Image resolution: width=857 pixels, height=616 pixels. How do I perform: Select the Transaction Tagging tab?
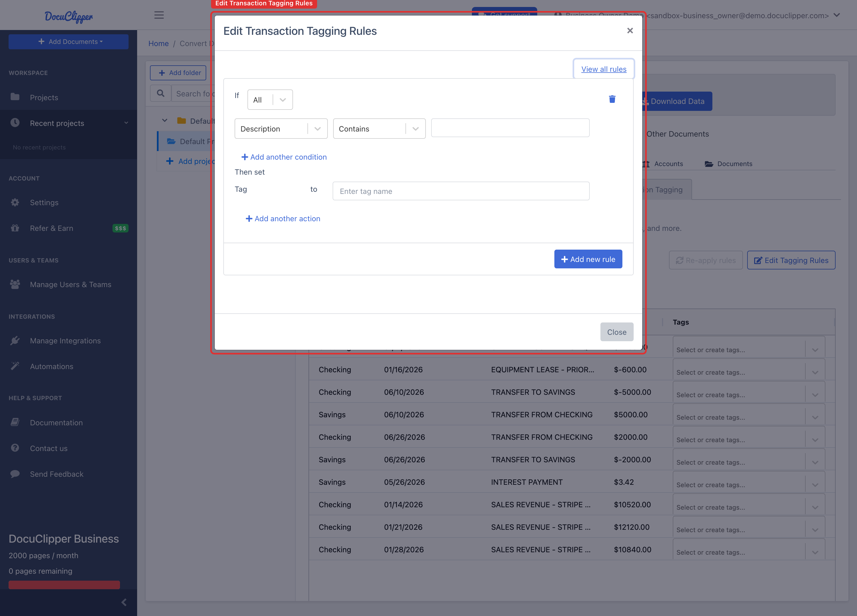[x=667, y=189]
